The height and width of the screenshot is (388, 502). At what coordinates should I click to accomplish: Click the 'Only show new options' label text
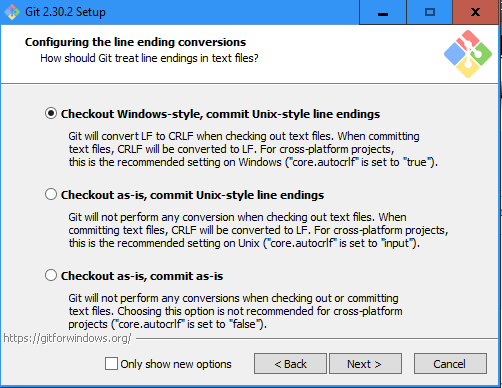[176, 364]
